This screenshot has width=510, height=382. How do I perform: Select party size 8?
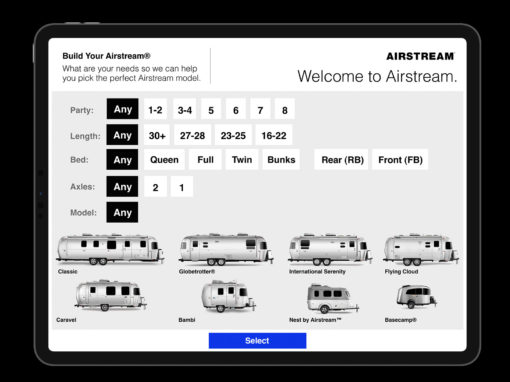point(285,110)
